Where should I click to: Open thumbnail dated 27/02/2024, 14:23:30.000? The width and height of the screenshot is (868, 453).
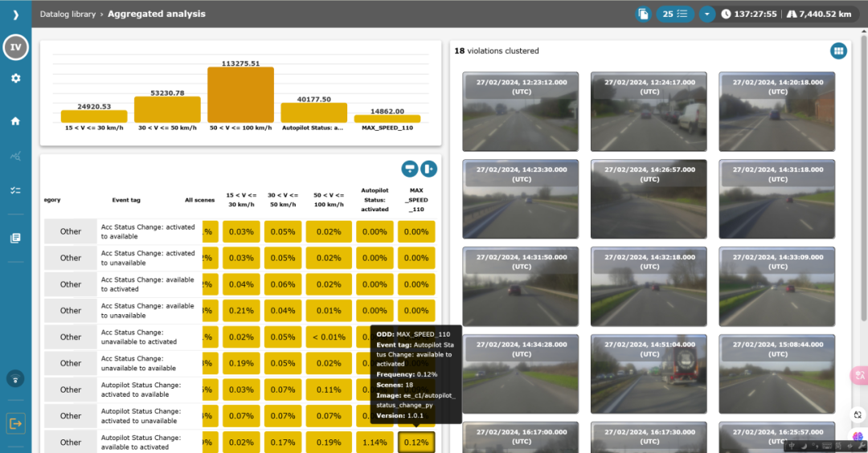click(520, 199)
